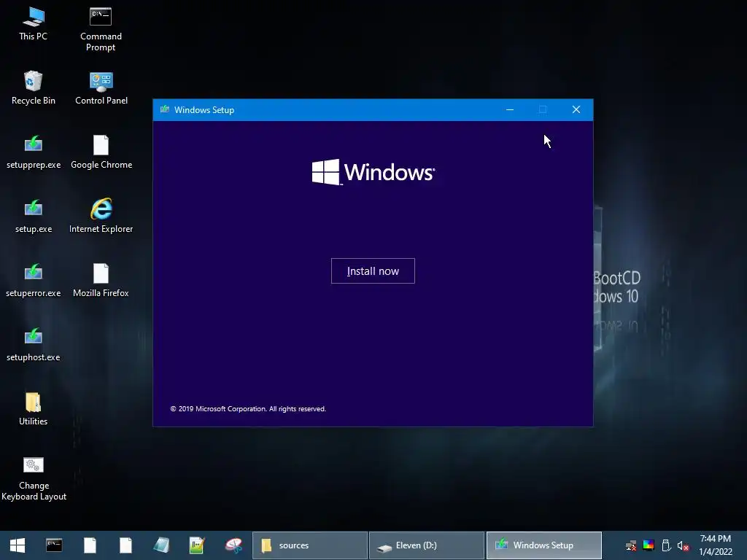
Task: Open Command Prompt desktop shortcut
Action: pyautogui.click(x=101, y=29)
